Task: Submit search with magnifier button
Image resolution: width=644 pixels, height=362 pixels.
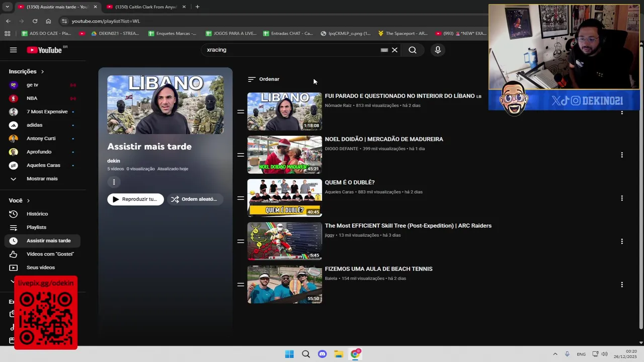Action: click(413, 50)
